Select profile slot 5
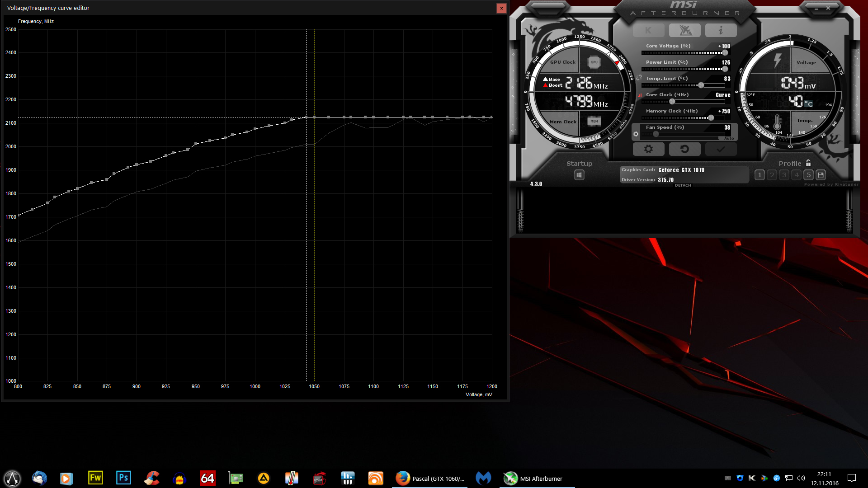The width and height of the screenshot is (868, 488). [x=809, y=175]
